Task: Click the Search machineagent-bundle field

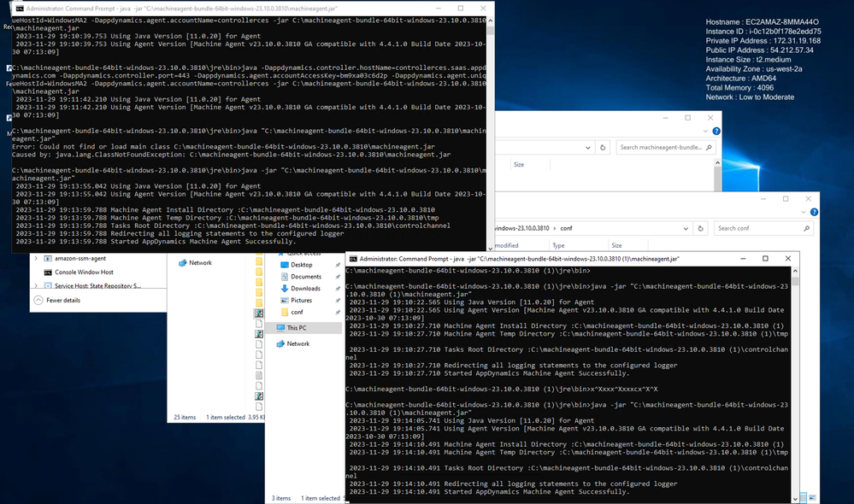Action: [663, 147]
